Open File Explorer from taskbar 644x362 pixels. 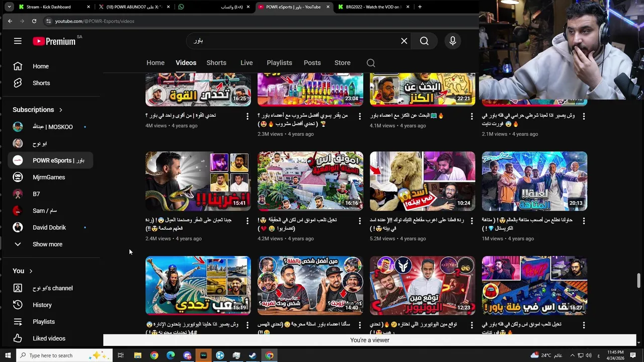coord(137,355)
